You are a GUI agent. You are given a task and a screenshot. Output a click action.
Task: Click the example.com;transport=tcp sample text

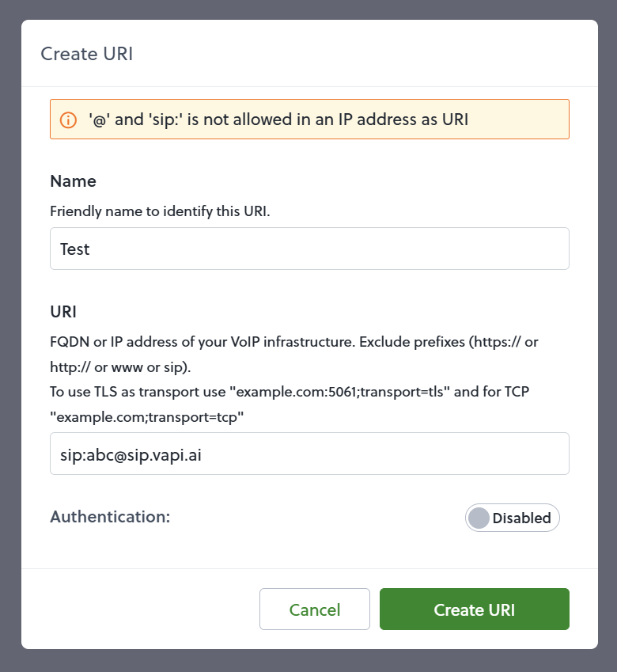[147, 417]
